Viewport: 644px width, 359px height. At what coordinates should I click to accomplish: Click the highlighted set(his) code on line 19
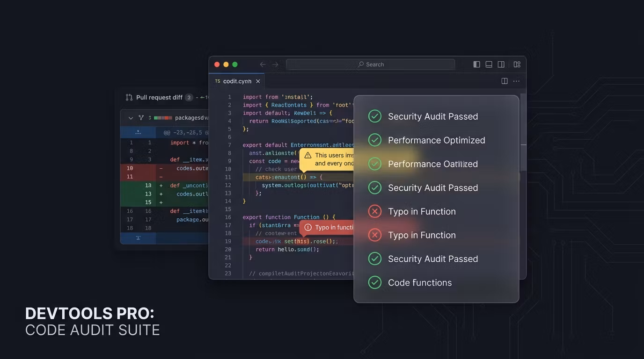(x=297, y=241)
